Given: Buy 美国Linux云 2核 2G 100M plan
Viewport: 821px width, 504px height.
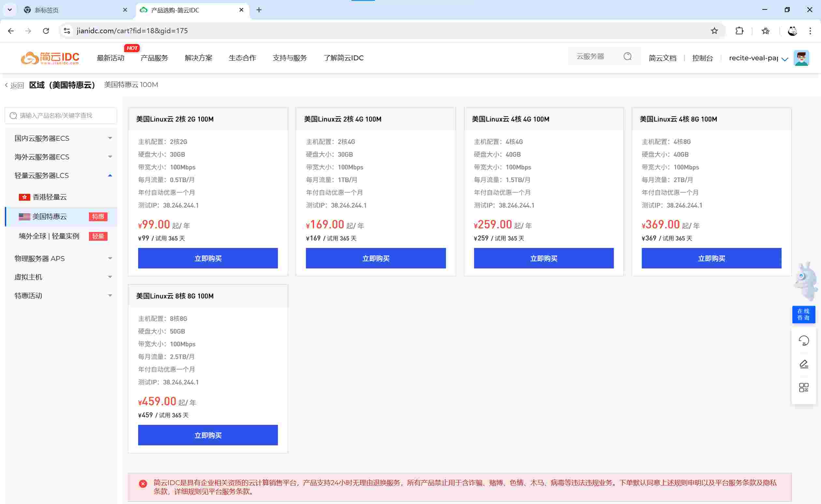Looking at the screenshot, I should pos(208,258).
